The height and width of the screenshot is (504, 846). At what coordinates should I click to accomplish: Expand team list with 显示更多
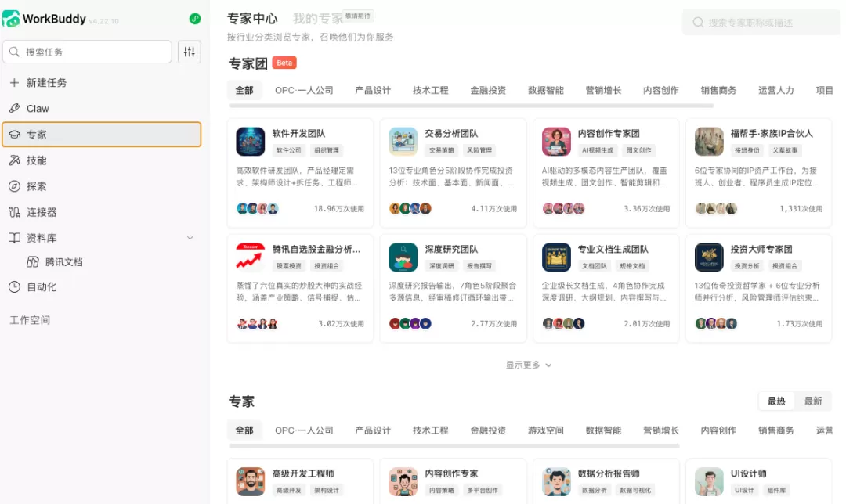[x=529, y=365]
